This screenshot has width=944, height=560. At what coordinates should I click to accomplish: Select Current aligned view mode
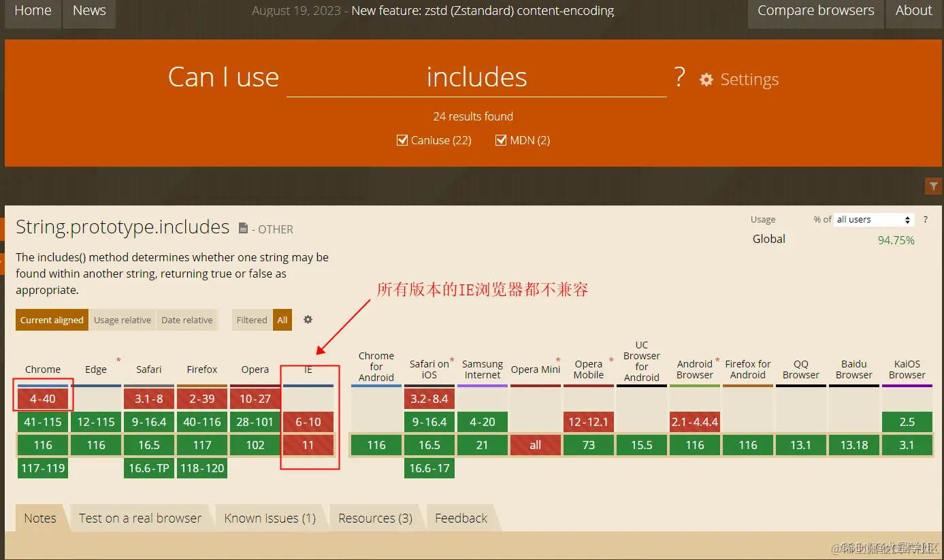coord(52,320)
